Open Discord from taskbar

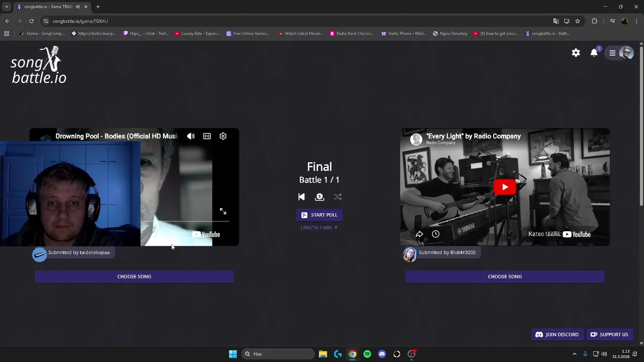pos(382,354)
